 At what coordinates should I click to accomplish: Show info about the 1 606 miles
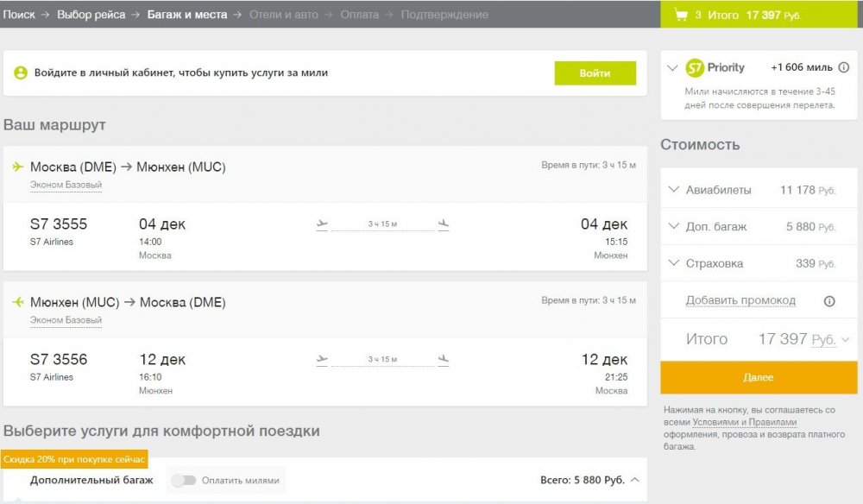pyautogui.click(x=843, y=67)
